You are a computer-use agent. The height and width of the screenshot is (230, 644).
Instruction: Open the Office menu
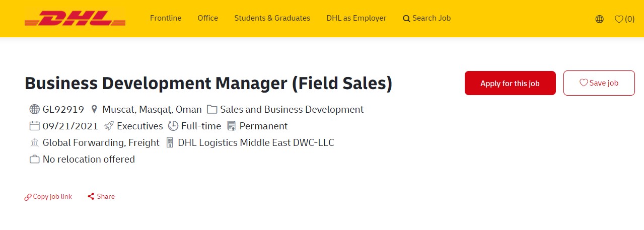[208, 18]
